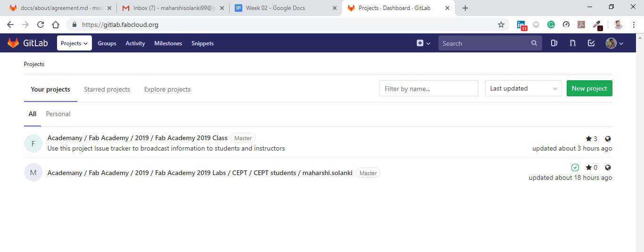This screenshot has width=644, height=252.
Task: Open the Todos checkmark icon
Action: click(591, 43)
